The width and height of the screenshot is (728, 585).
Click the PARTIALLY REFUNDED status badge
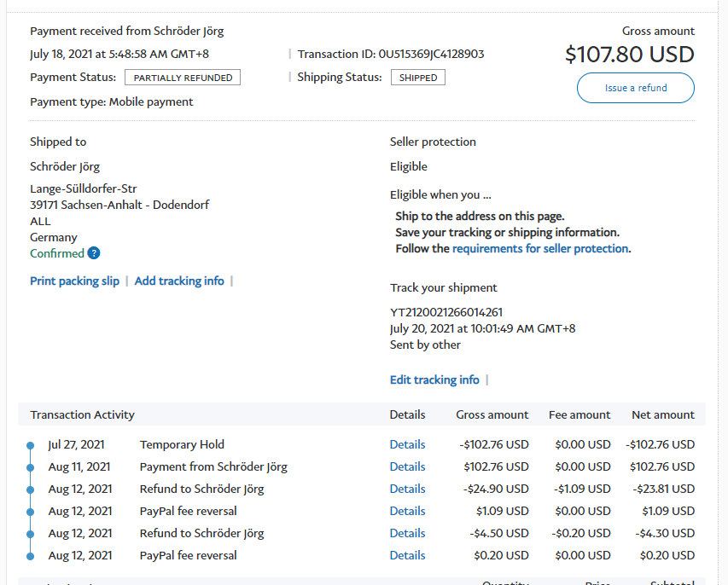tap(183, 78)
